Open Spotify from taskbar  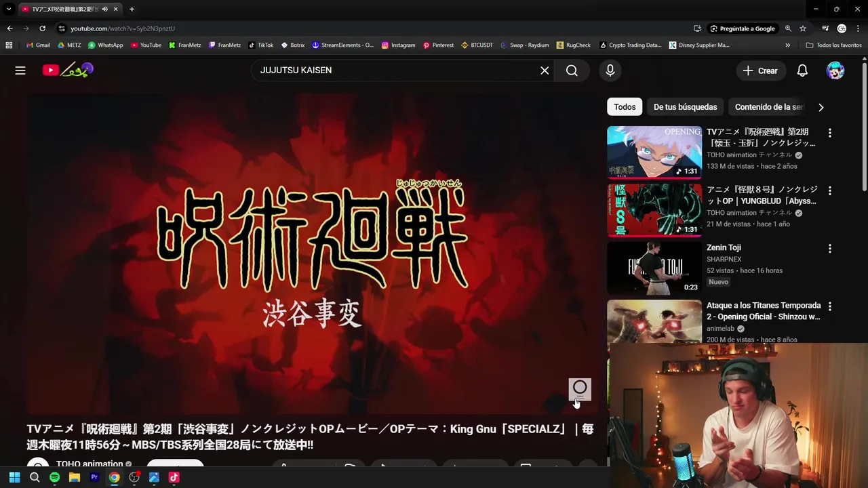(54, 477)
